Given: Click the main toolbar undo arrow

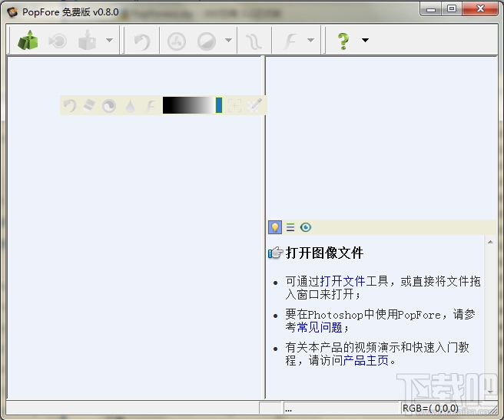Looking at the screenshot, I should pos(142,41).
